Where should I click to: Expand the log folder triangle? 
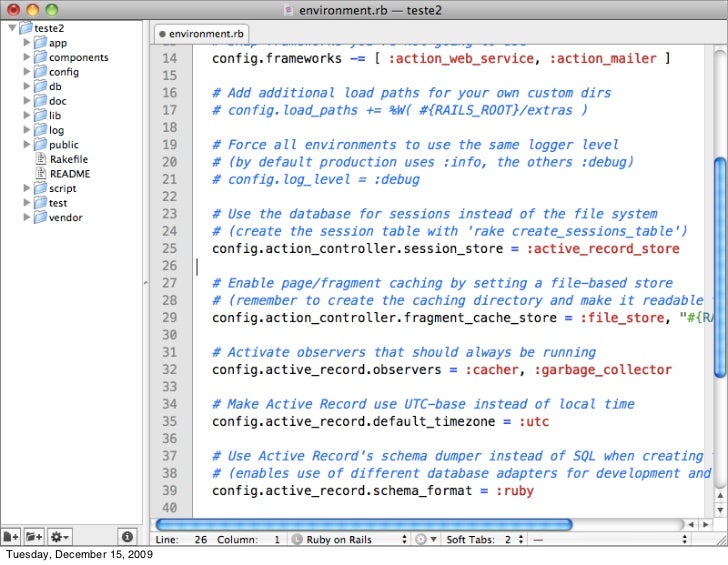(x=26, y=130)
